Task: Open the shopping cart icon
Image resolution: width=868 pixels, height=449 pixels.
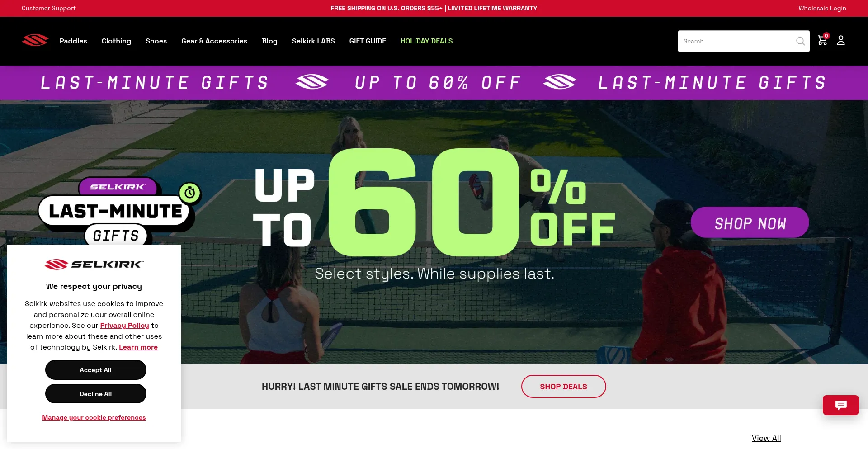Action: [x=823, y=40]
